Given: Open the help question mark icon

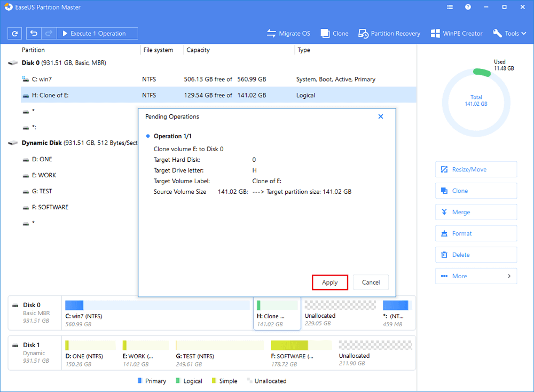Looking at the screenshot, I should click(x=468, y=7).
